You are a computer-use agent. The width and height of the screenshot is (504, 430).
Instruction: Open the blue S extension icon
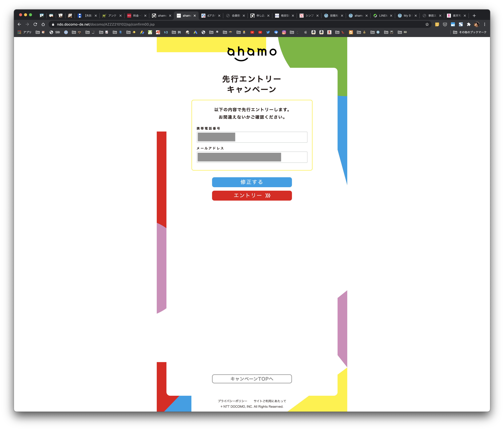pyautogui.click(x=461, y=24)
